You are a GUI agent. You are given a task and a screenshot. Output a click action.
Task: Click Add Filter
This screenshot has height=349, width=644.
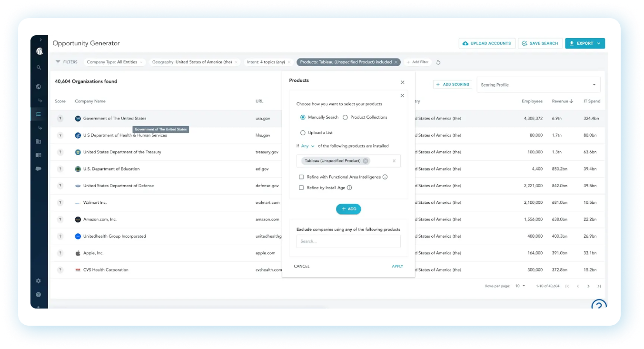[x=417, y=62]
